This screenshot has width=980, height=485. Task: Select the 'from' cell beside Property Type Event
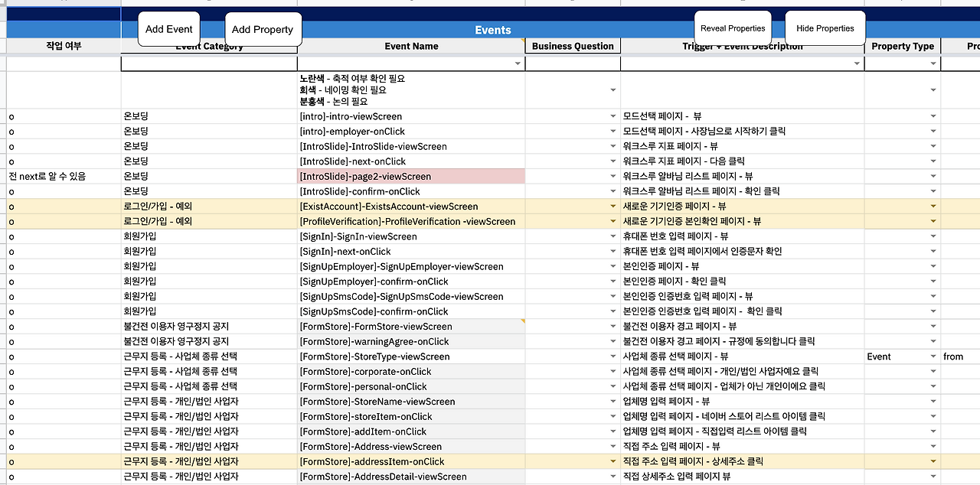960,356
